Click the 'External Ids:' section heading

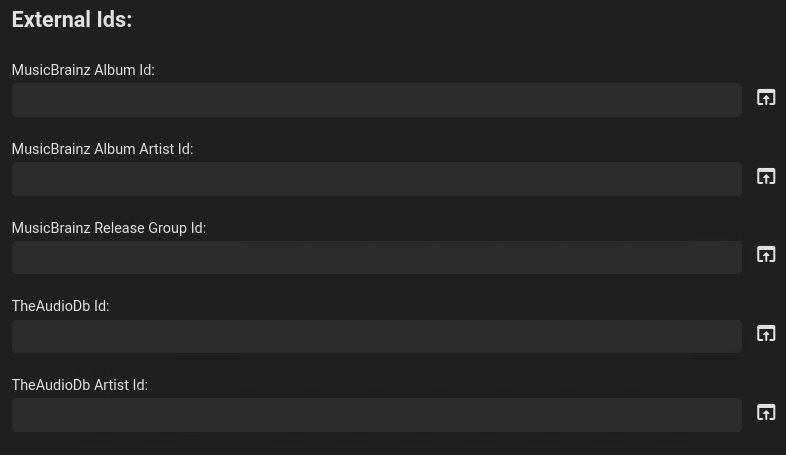point(72,19)
